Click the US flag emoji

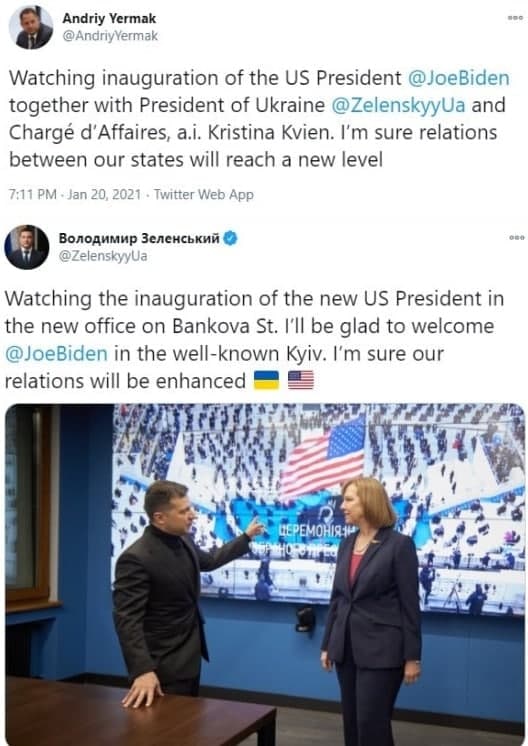(301, 381)
